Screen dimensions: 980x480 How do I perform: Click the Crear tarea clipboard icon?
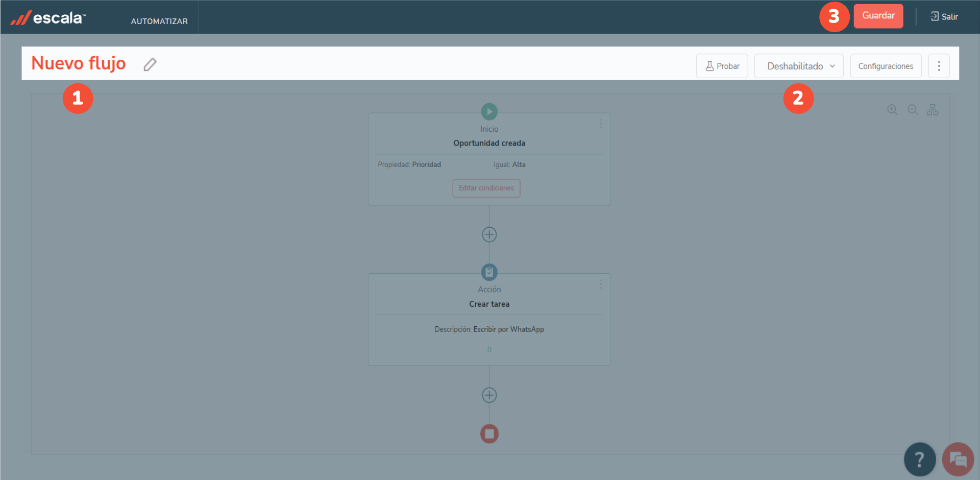489,272
